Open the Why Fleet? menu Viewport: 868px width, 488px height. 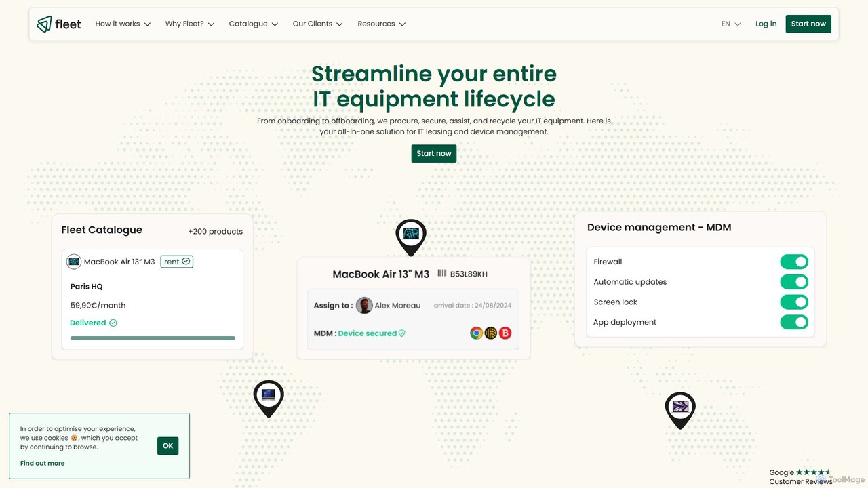coord(190,24)
